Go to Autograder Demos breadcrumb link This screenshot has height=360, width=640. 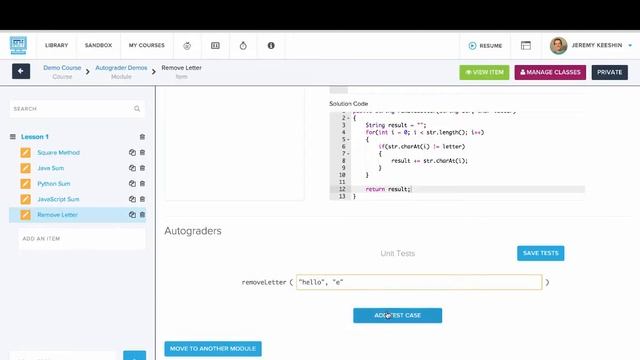point(121,68)
